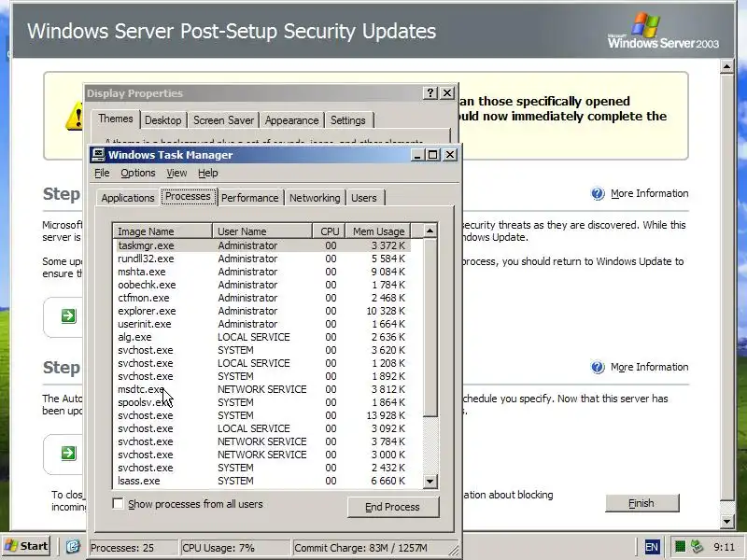The height and width of the screenshot is (560, 747).
Task: Select the msdtc.exe process row
Action: click(x=262, y=389)
